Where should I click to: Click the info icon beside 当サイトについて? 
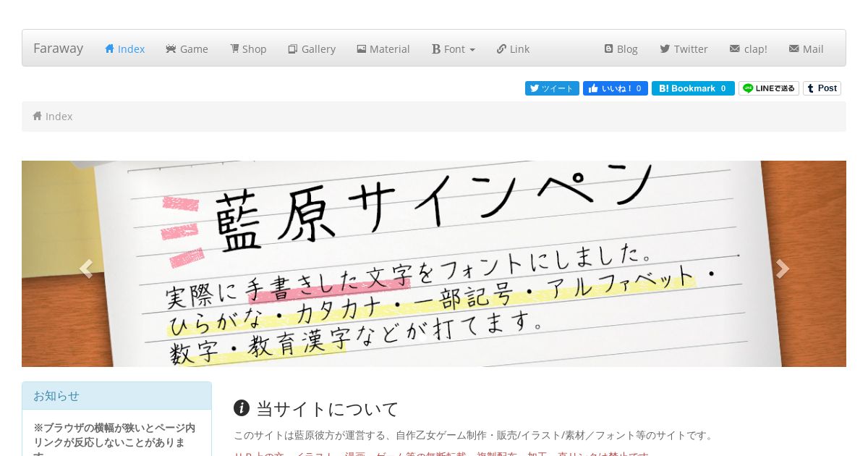click(242, 408)
